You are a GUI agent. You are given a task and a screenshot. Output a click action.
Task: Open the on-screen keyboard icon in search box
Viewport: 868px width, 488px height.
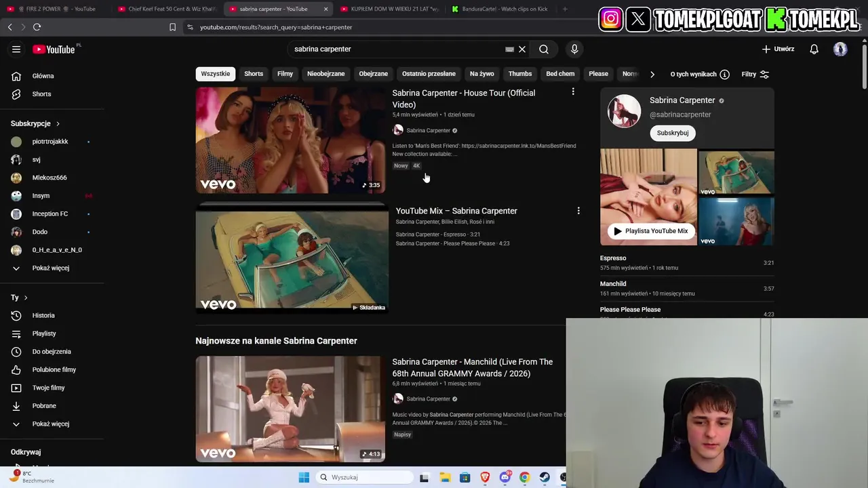coord(509,49)
